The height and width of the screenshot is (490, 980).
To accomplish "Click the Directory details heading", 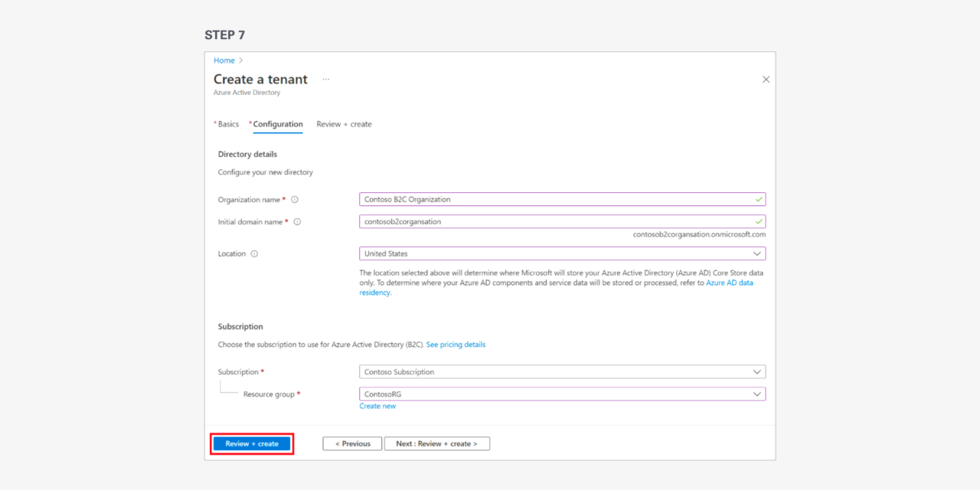I will click(x=247, y=155).
